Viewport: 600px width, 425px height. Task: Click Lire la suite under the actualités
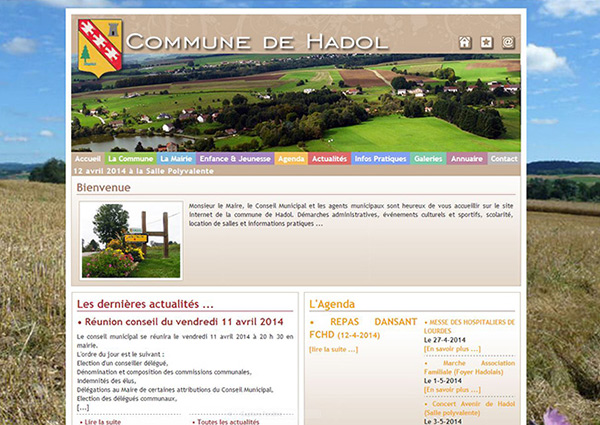tap(101, 422)
